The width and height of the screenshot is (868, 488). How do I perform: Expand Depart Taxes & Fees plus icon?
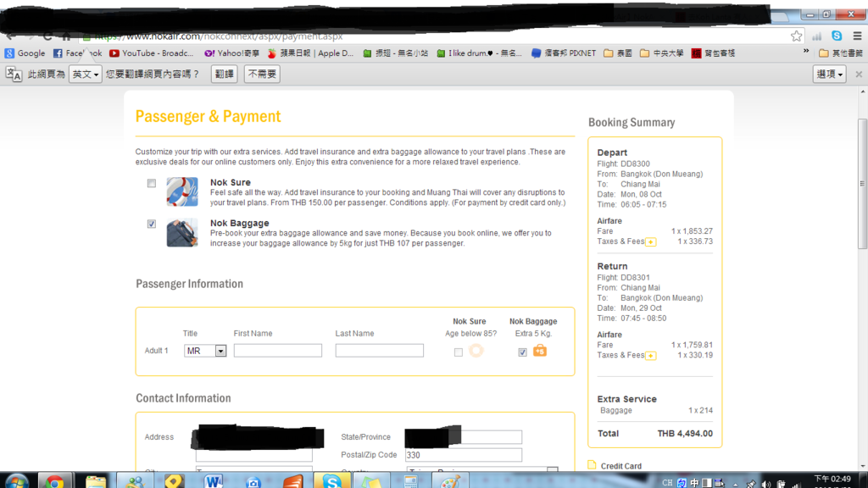click(651, 241)
